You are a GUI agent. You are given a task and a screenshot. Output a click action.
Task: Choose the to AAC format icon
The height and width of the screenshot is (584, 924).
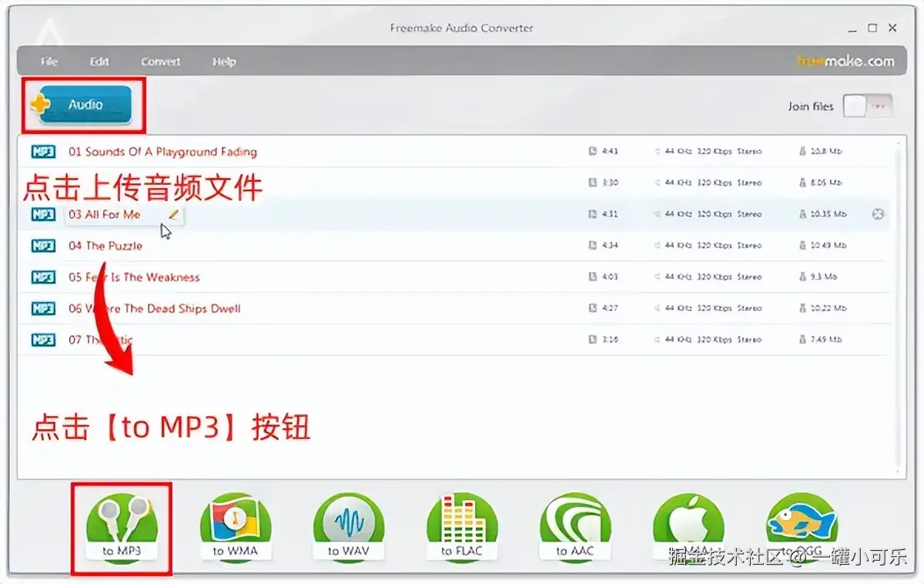click(575, 528)
